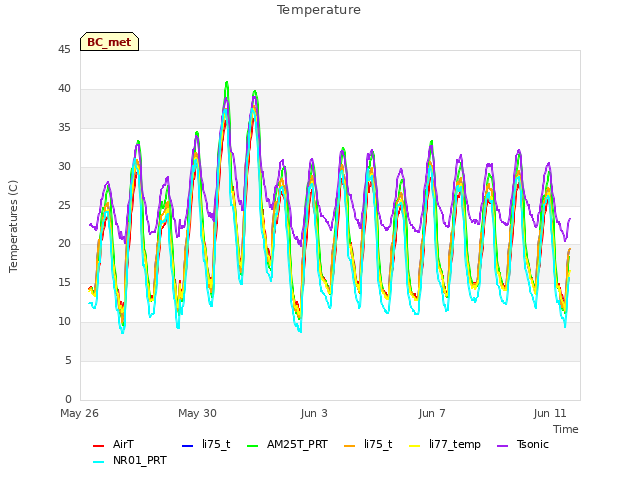Click the purple Tsonic legend color swatch
This screenshot has height=480, width=640.
point(502,445)
